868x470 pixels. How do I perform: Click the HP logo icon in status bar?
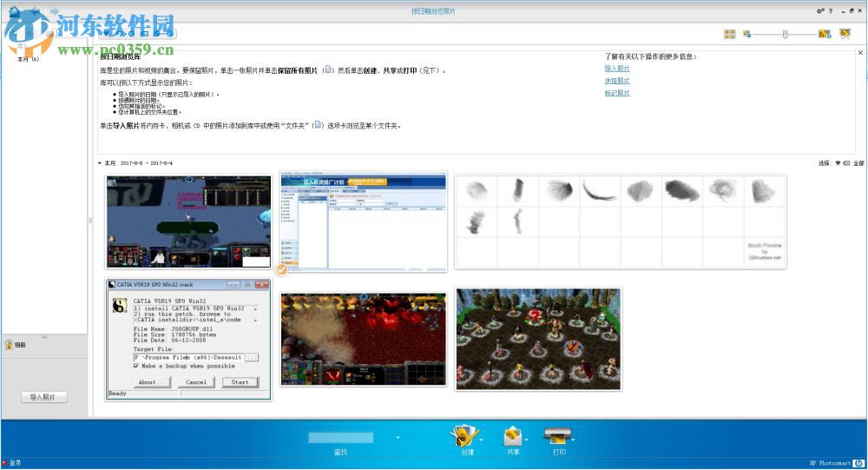tap(858, 463)
